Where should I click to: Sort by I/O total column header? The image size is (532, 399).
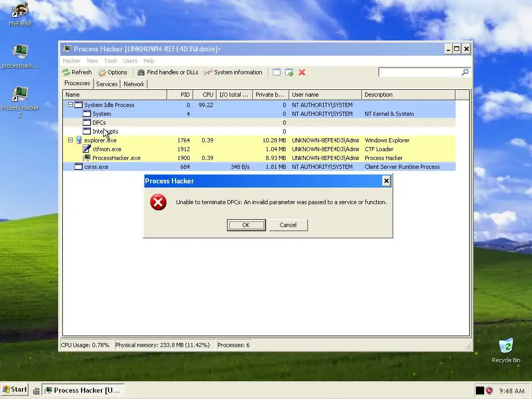pos(234,95)
